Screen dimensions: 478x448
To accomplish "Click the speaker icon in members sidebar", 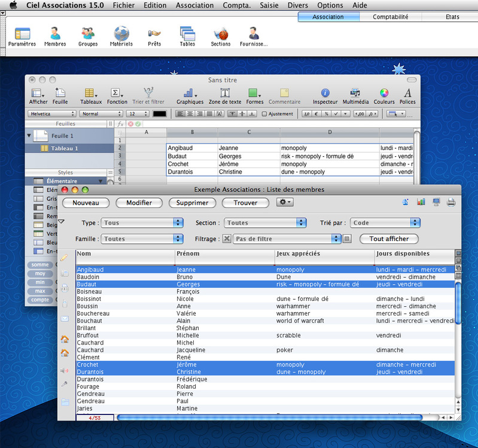I will [64, 370].
